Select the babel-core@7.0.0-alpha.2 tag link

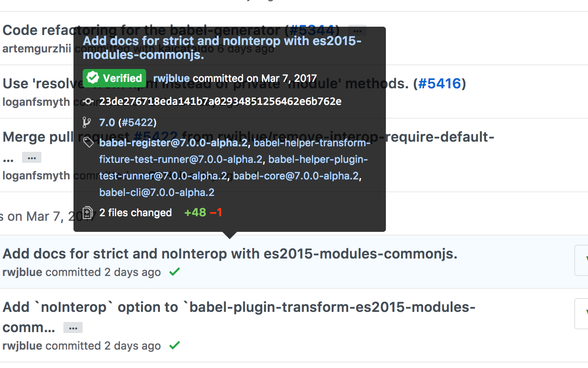(x=296, y=175)
